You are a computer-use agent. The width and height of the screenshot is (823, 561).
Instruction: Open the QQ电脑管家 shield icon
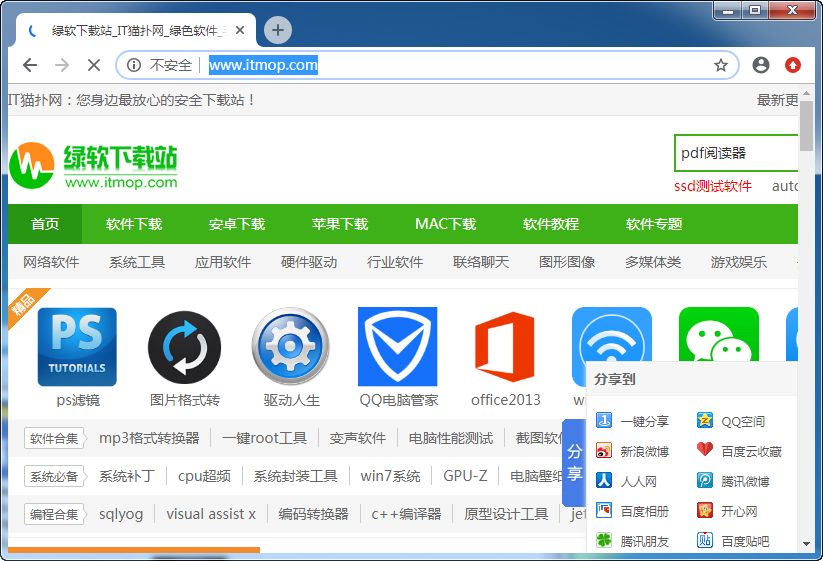click(398, 347)
